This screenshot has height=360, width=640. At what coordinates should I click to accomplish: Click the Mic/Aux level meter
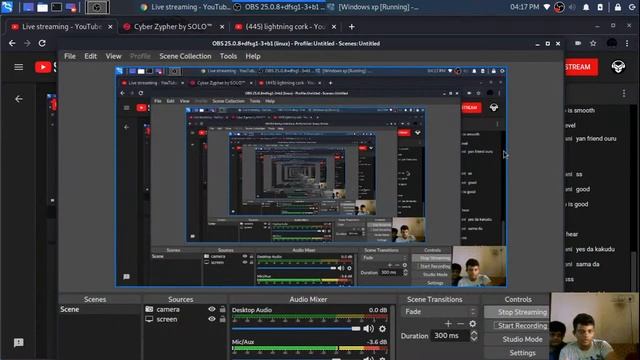click(309, 349)
